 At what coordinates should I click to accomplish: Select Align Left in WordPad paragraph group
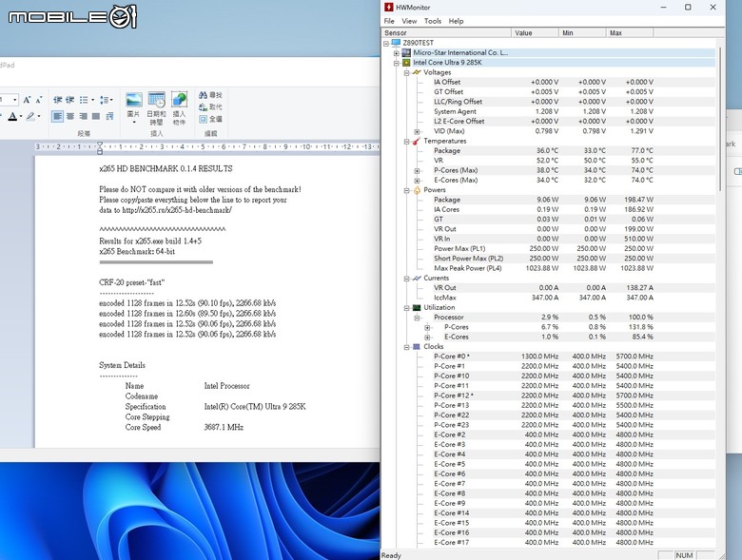tap(57, 116)
